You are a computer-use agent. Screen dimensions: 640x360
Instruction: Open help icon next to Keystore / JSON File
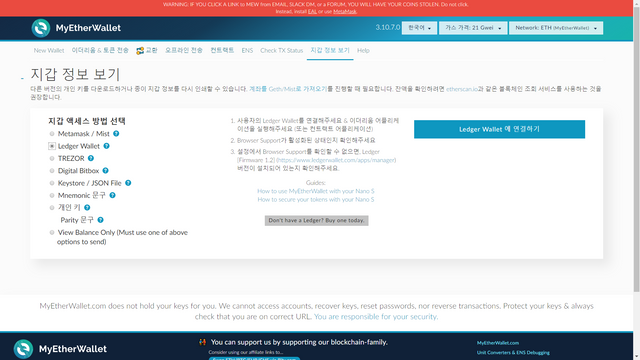[128, 183]
